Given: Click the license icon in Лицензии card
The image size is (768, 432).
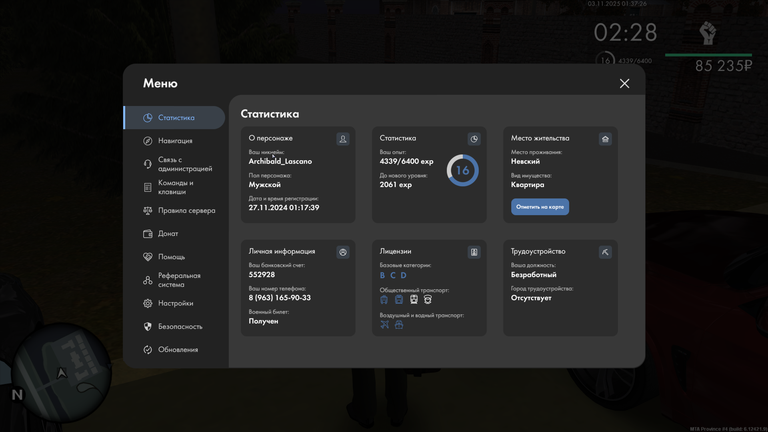Looking at the screenshot, I should coord(474,252).
